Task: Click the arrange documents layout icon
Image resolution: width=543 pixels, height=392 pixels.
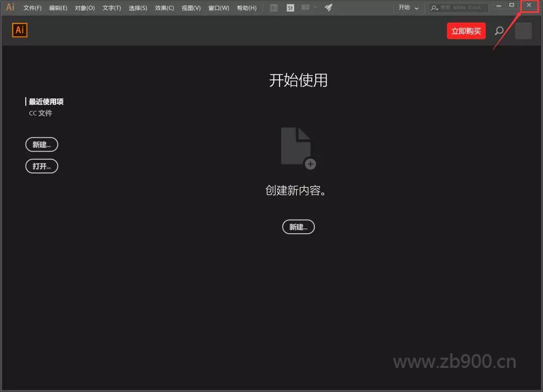Action: point(306,8)
